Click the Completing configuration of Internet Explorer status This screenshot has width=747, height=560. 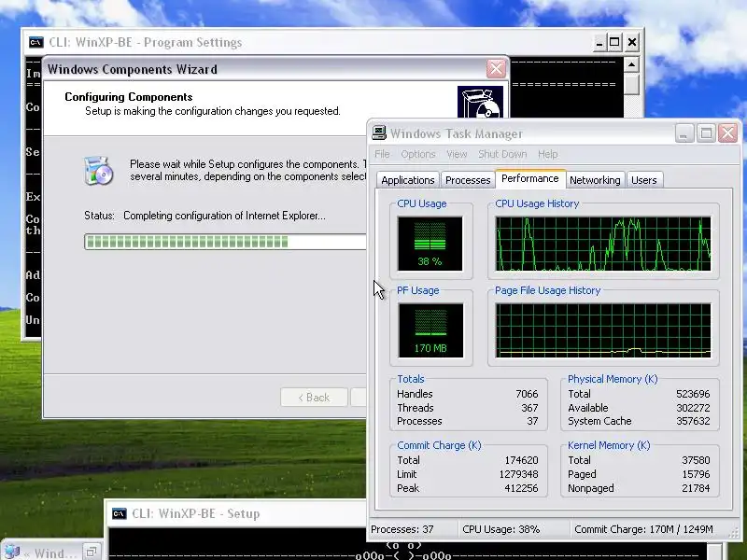click(x=224, y=216)
